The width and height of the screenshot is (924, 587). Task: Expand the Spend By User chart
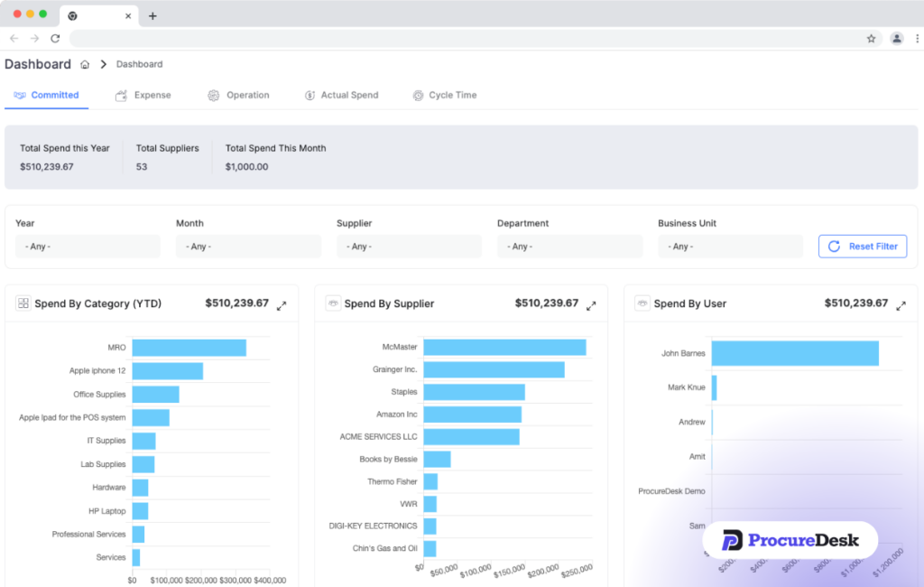coord(901,305)
